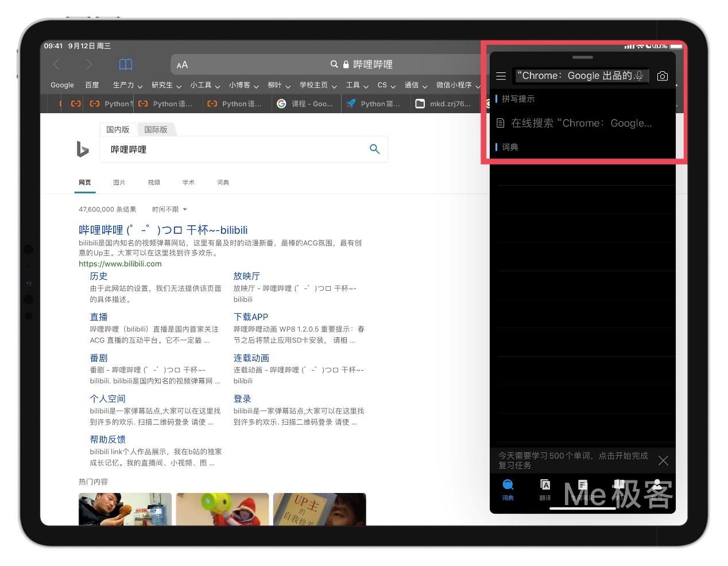Click the Bing logo
The image size is (728, 566).
click(x=83, y=149)
